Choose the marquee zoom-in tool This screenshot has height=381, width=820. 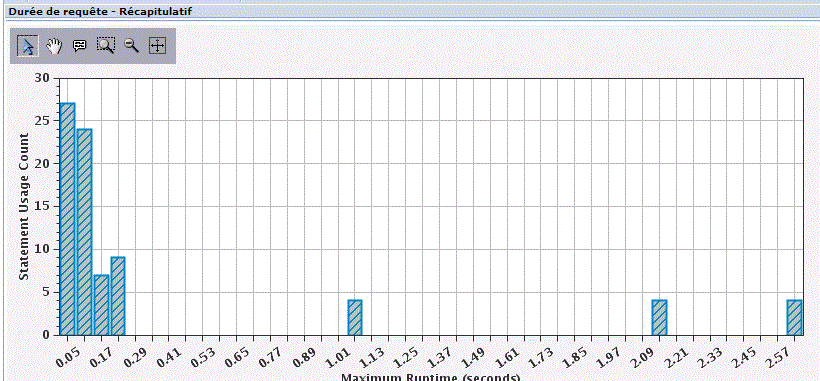pos(106,46)
